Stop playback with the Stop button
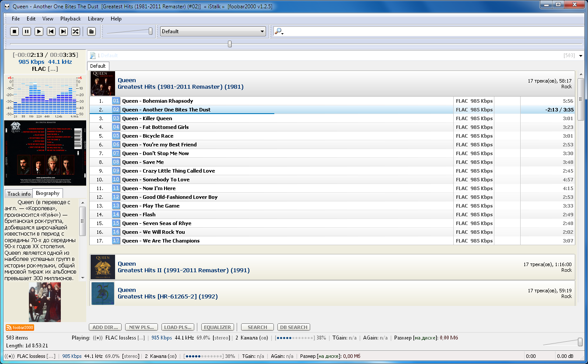This screenshot has height=364, width=588. point(14,31)
